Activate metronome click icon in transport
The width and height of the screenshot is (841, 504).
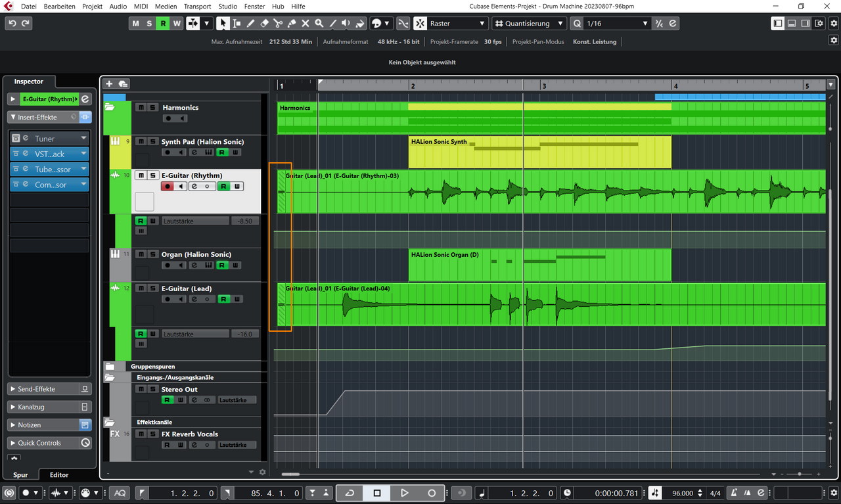coord(734,493)
